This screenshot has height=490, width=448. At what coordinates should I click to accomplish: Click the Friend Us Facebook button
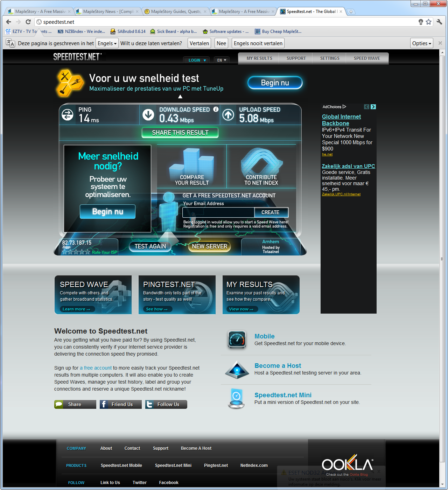point(121,404)
